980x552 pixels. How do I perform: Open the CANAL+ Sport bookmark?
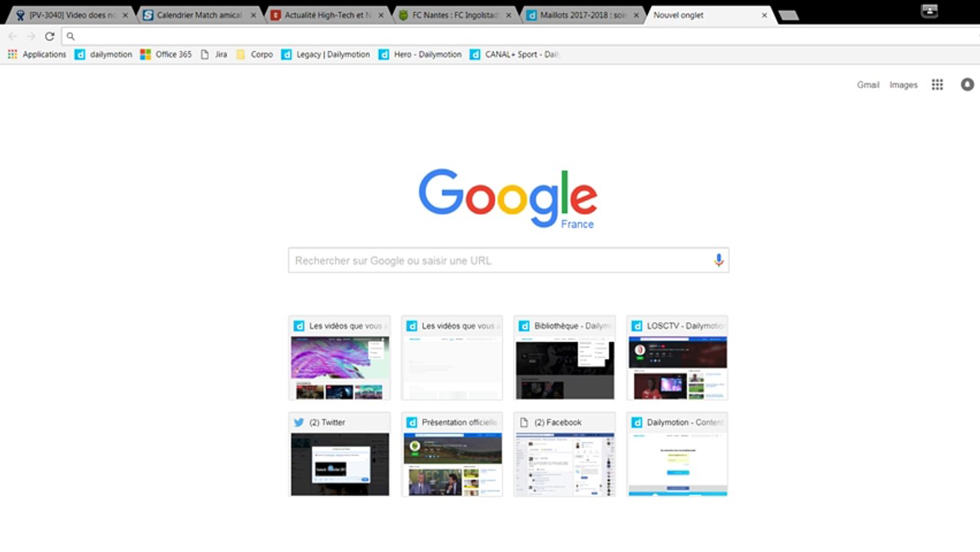(515, 54)
